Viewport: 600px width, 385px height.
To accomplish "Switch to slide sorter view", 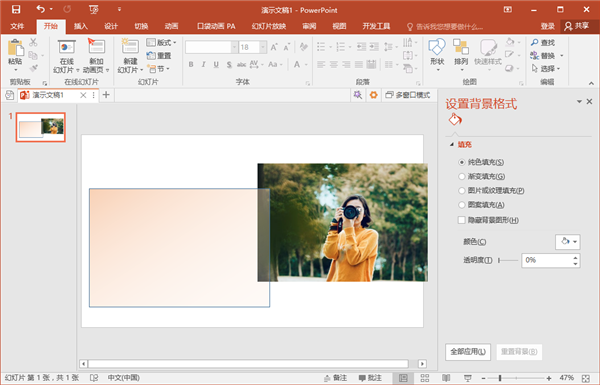I will pyautogui.click(x=425, y=378).
